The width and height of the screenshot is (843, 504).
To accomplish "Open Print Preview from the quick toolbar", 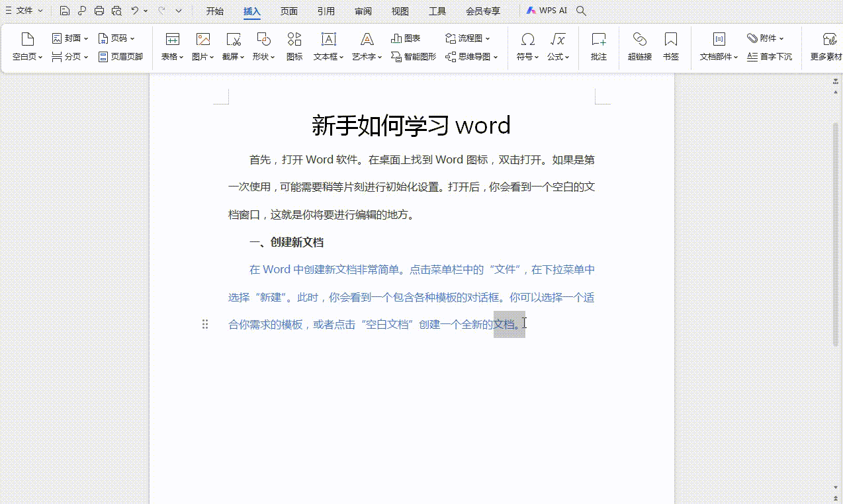I will point(117,11).
